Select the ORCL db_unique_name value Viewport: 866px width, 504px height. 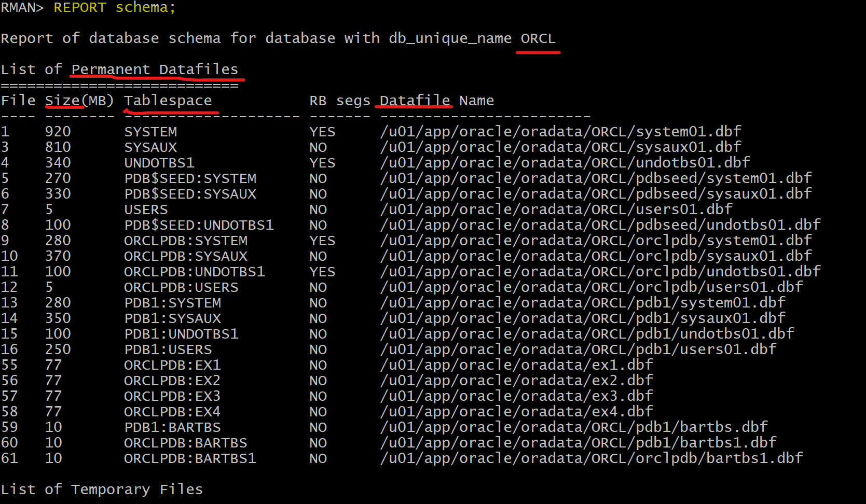tap(538, 39)
